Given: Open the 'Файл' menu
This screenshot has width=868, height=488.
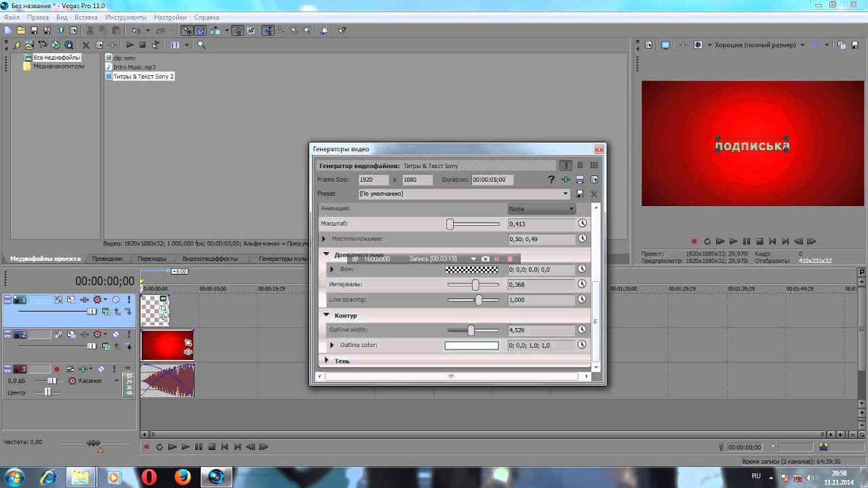Looking at the screenshot, I should tap(11, 17).
